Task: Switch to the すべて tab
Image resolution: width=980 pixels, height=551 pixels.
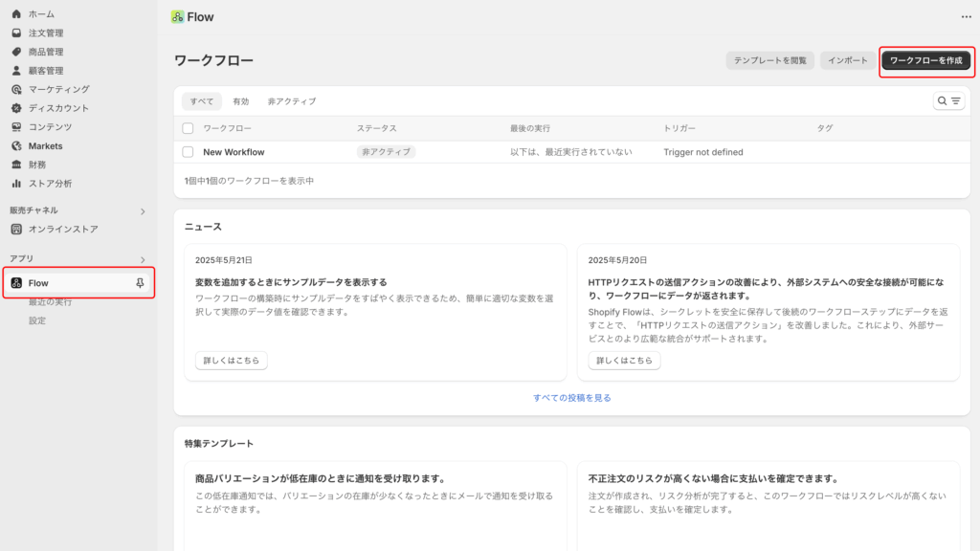Action: pos(202,101)
